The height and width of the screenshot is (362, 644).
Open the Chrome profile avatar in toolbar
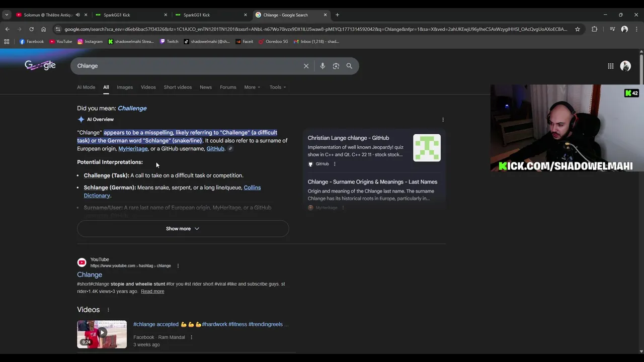[x=624, y=29]
